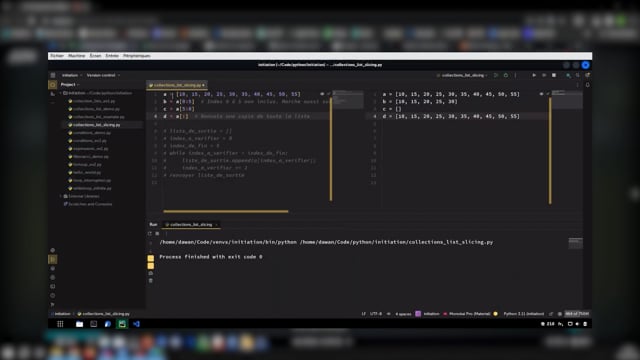Viewport: 640px width, 360px height.
Task: Select collections_list_slicing.py in project tree
Action: pos(97,125)
